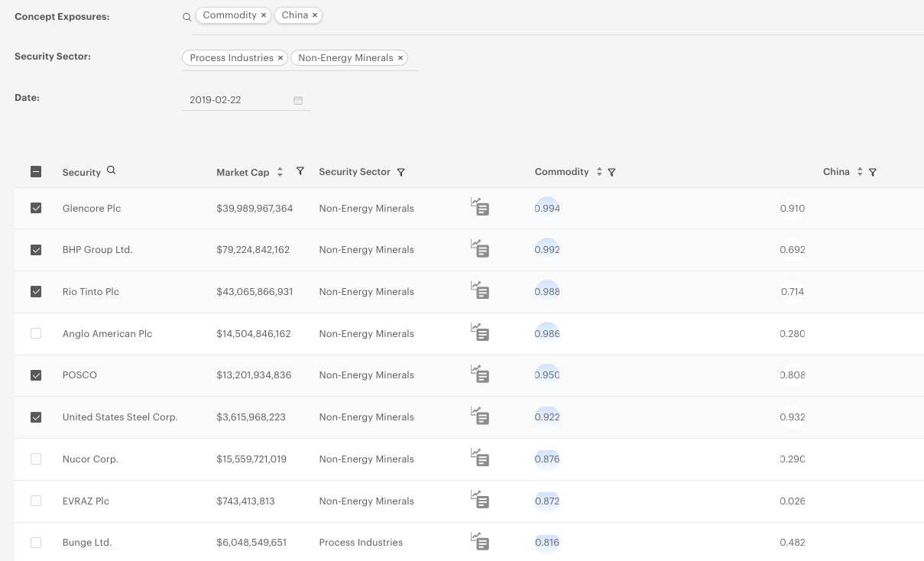Click the Market Cap column header label
Viewport: 924px width, 561px height.
pyautogui.click(x=243, y=172)
